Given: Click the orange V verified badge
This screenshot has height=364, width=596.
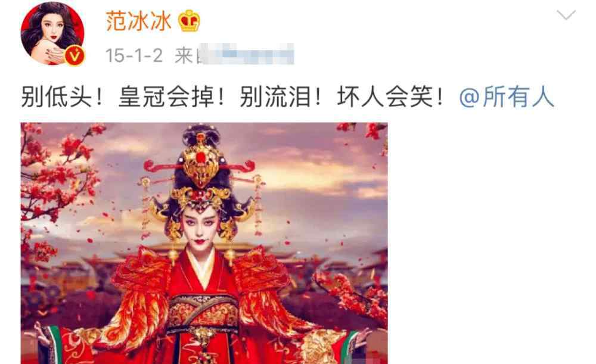Looking at the screenshot, I should [74, 56].
